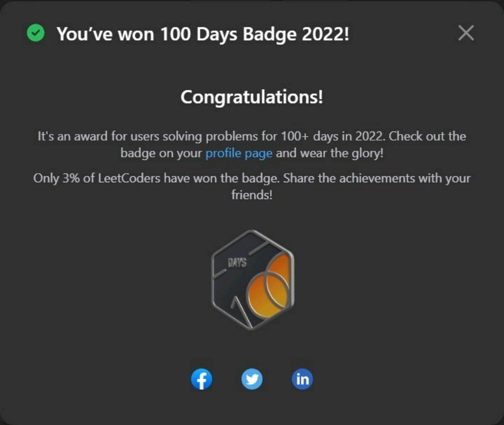The image size is (504, 425).
Task: Click the 'Only 3% of LeetCoders' text
Action: 97,178
